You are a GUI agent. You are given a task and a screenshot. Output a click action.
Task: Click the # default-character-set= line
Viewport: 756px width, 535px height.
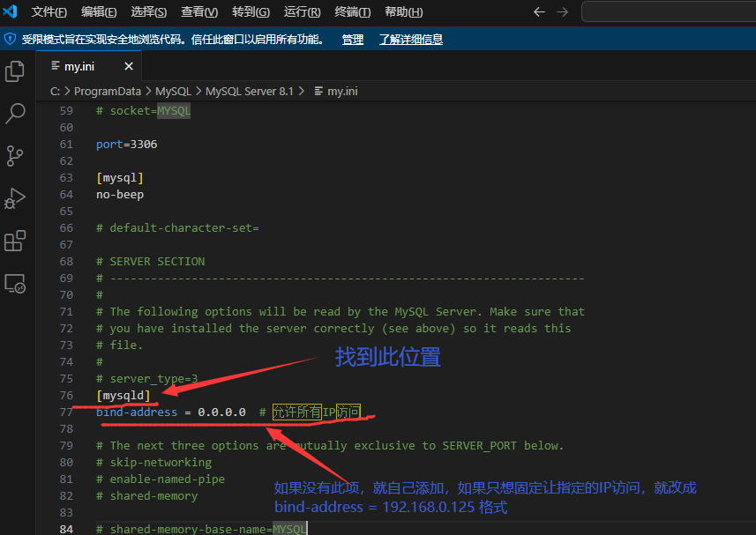coord(177,227)
